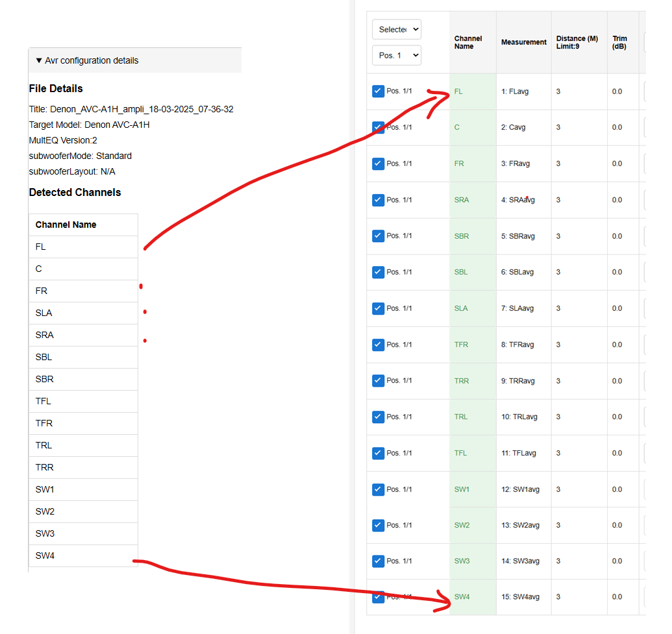Uncheck the checkbox in the TFR row

tap(379, 345)
